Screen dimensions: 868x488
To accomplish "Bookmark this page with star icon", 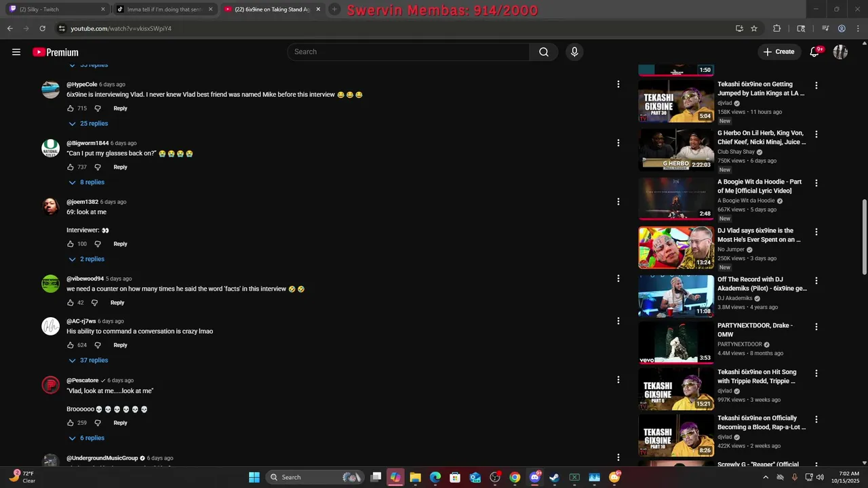I will click(x=754, y=28).
